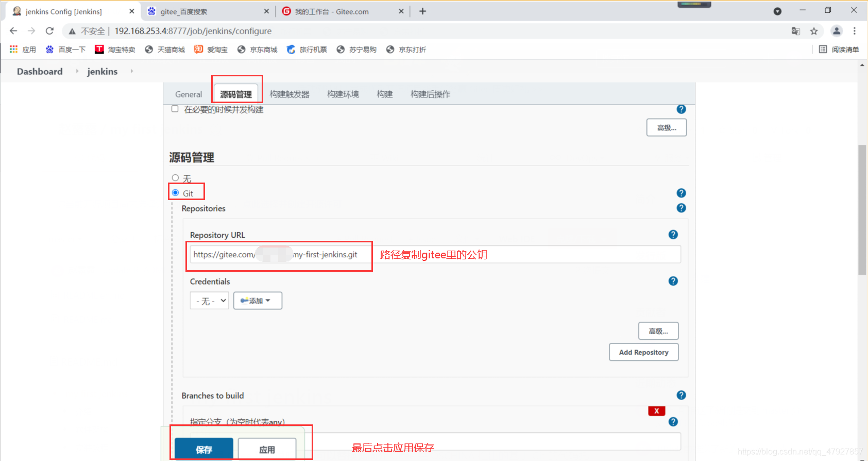
Task: Switch to the 构建后操作 tab
Action: (x=430, y=94)
